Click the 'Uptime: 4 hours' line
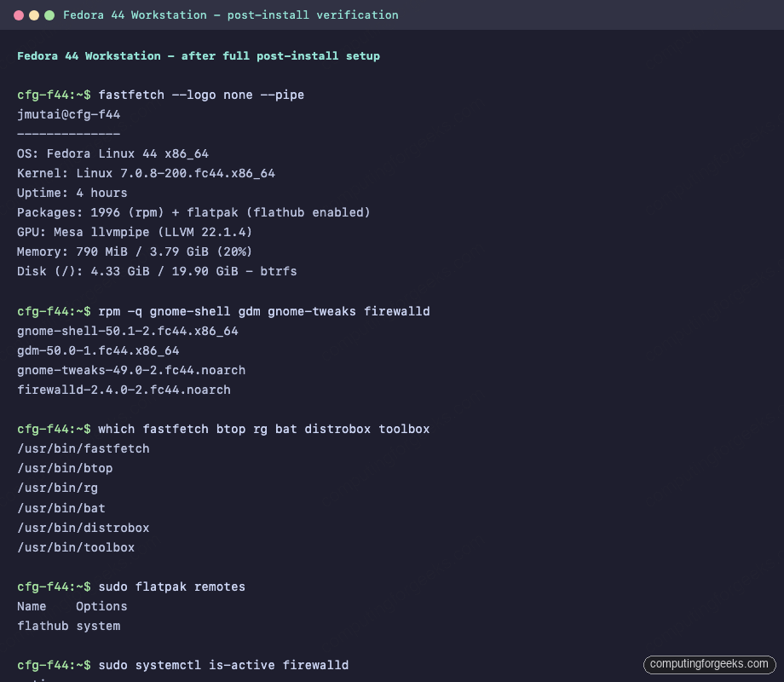Image resolution: width=784 pixels, height=682 pixels. [72, 193]
